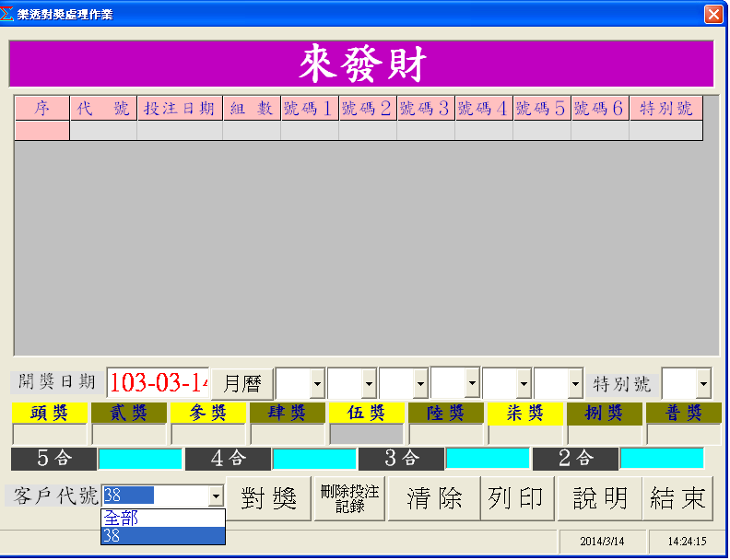Click the 號碼3 column header
This screenshot has width=730, height=560.
[426, 109]
